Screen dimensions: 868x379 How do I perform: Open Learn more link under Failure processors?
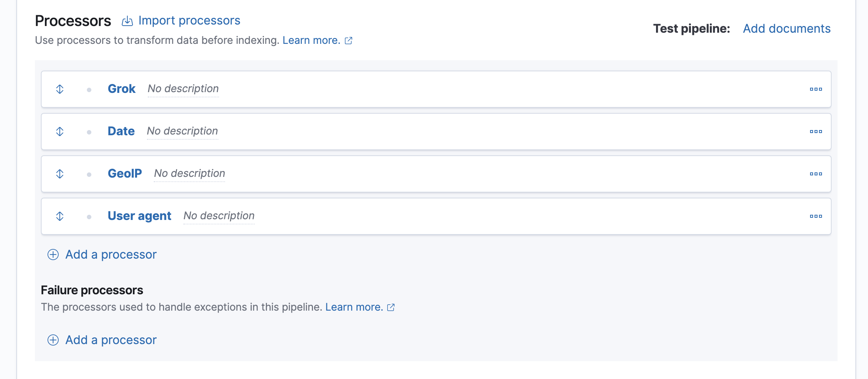pos(354,307)
